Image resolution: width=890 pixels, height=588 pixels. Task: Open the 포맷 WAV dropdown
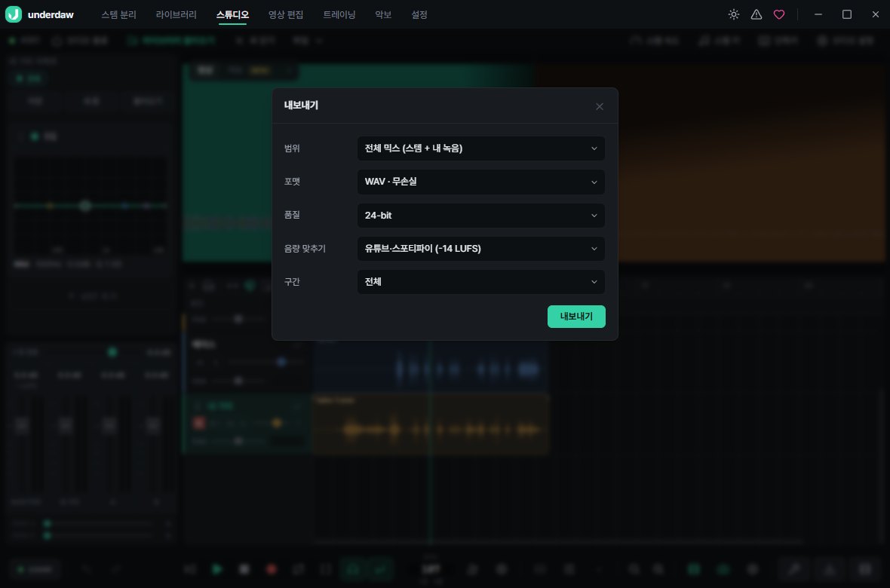pos(480,182)
